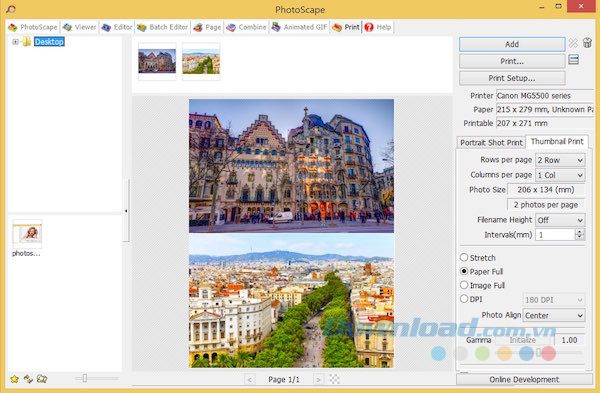Select the first building photo thumbnail

click(x=157, y=61)
